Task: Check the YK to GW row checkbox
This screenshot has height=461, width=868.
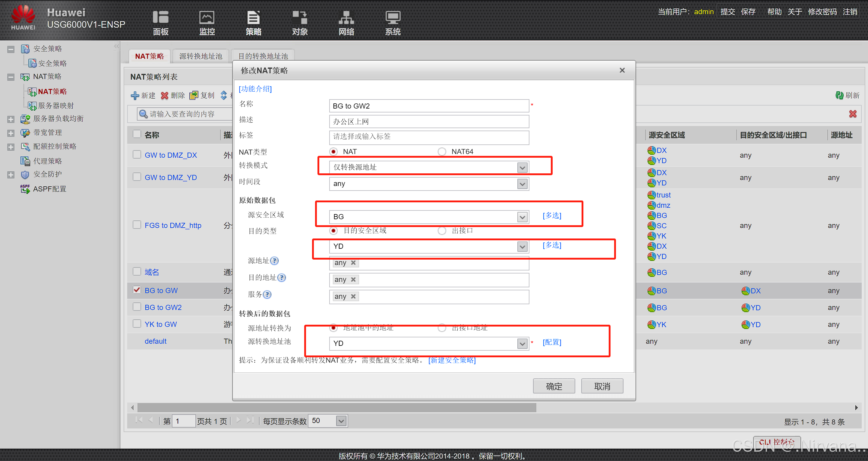Action: [137, 324]
